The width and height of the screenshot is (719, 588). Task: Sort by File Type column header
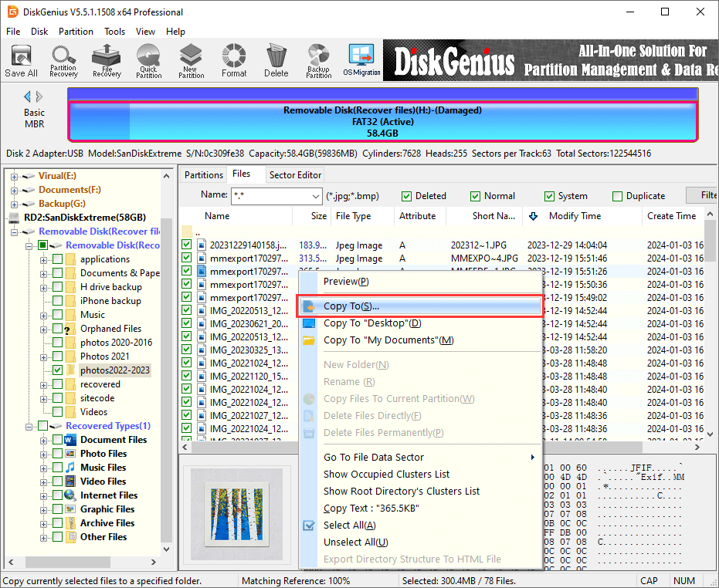pyautogui.click(x=362, y=216)
